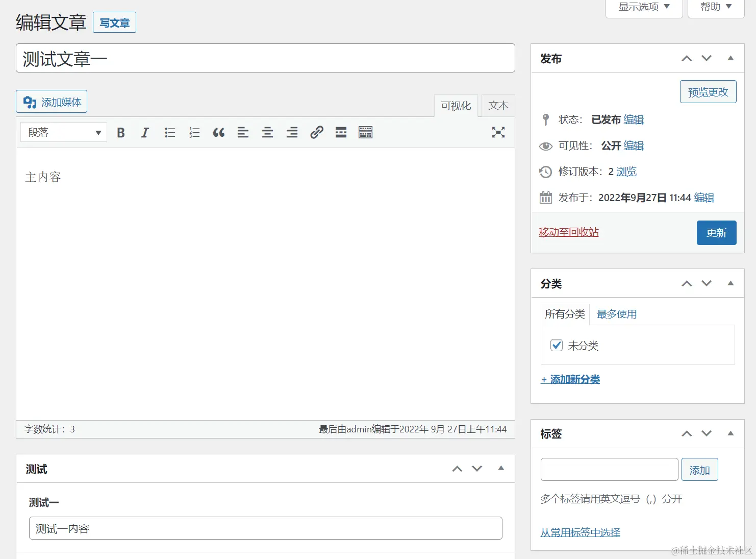The height and width of the screenshot is (559, 756).
Task: Click the 字数统计: 3 word count
Action: 49,429
